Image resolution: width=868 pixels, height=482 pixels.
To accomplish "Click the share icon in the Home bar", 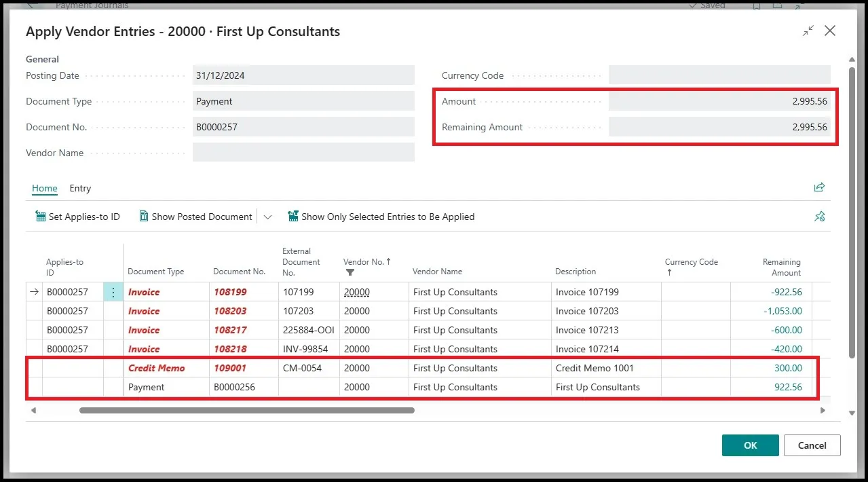I will click(x=819, y=187).
